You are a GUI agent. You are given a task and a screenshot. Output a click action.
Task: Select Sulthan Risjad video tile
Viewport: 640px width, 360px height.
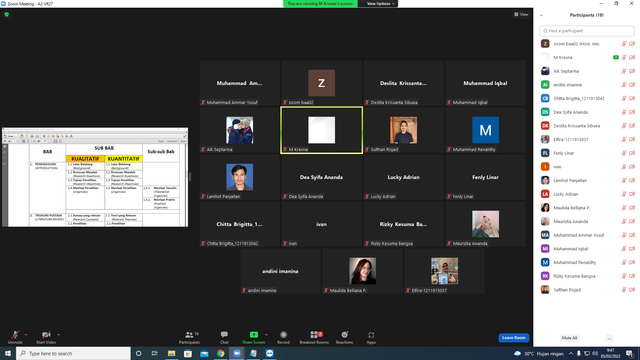[403, 130]
